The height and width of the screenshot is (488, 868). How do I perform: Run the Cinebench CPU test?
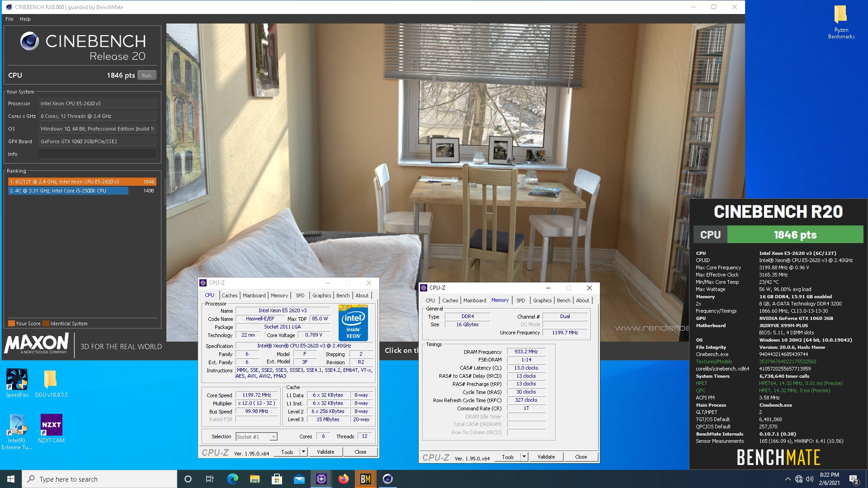click(x=146, y=75)
